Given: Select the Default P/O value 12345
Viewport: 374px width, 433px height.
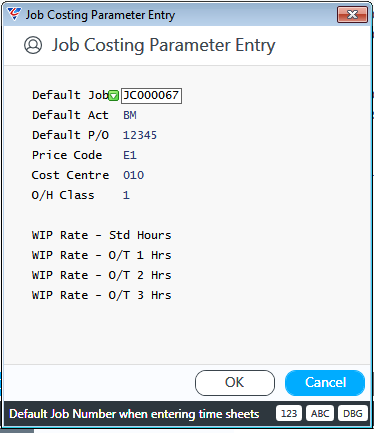Looking at the screenshot, I should [140, 135].
